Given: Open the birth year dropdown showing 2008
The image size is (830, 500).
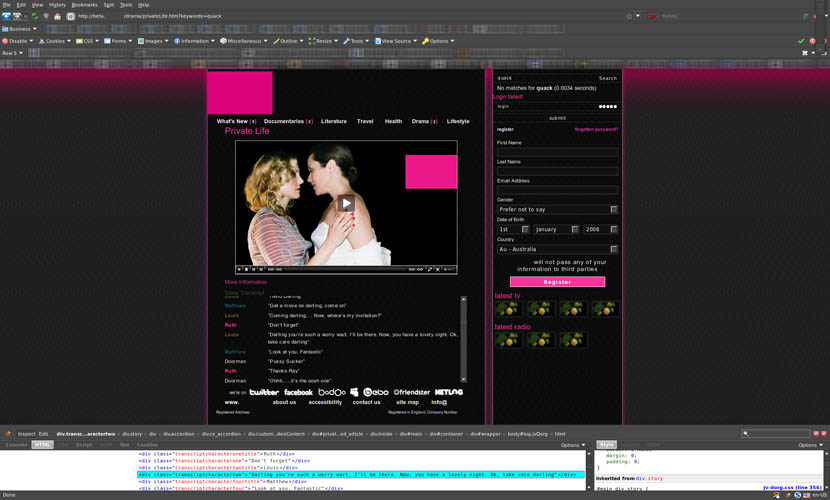Looking at the screenshot, I should tap(600, 229).
